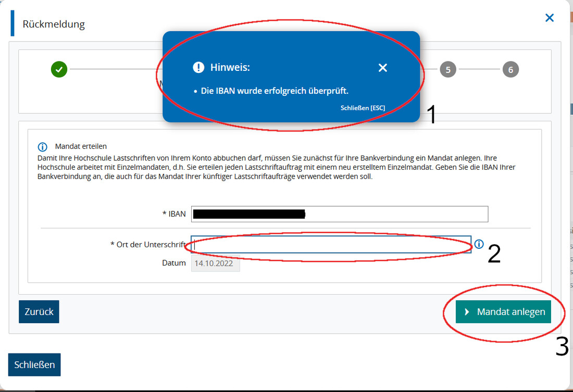
Task: Click the IBAN erfolgreich überprüft message
Action: click(x=275, y=91)
